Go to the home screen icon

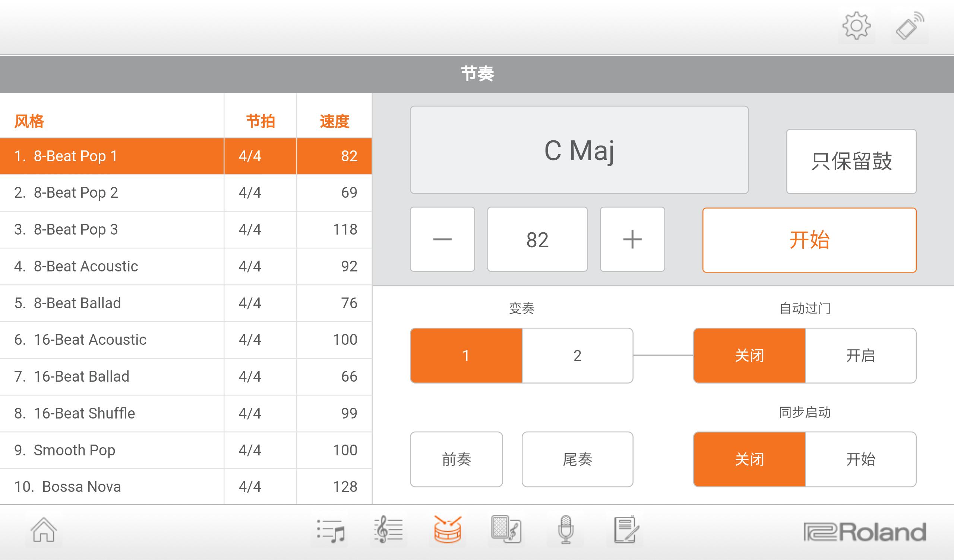click(x=44, y=530)
